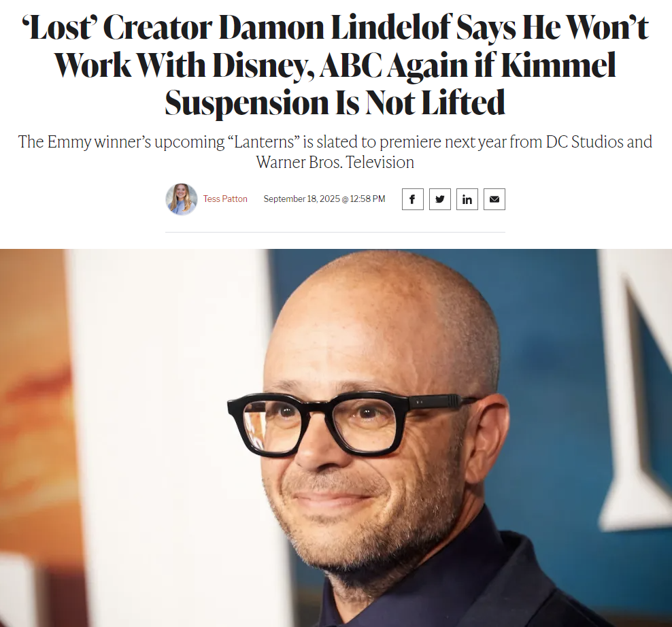This screenshot has width=672, height=627.
Task: Share the article on Facebook
Action: (412, 199)
